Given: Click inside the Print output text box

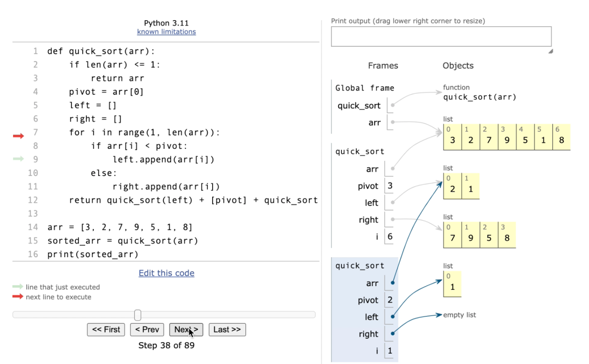Looking at the screenshot, I should 441,37.
